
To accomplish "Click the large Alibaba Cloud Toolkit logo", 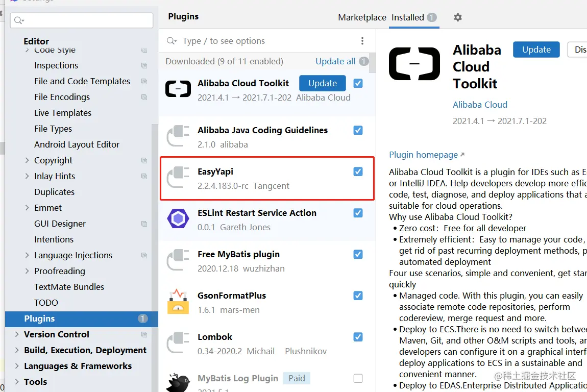I will tap(414, 64).
